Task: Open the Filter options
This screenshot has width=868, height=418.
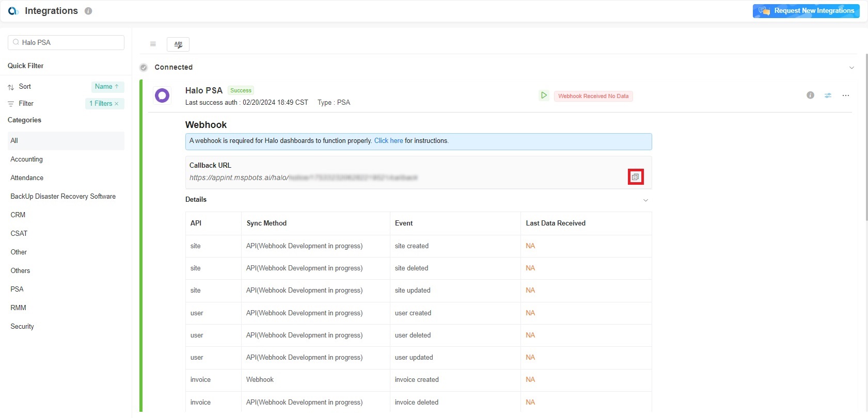Action: [x=26, y=104]
